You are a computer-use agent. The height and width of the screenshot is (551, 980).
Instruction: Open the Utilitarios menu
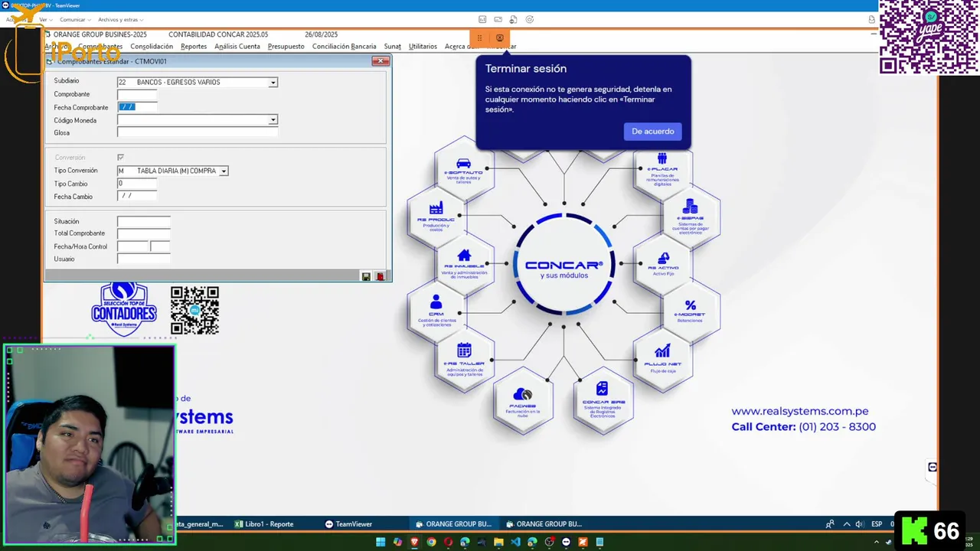pyautogui.click(x=423, y=46)
